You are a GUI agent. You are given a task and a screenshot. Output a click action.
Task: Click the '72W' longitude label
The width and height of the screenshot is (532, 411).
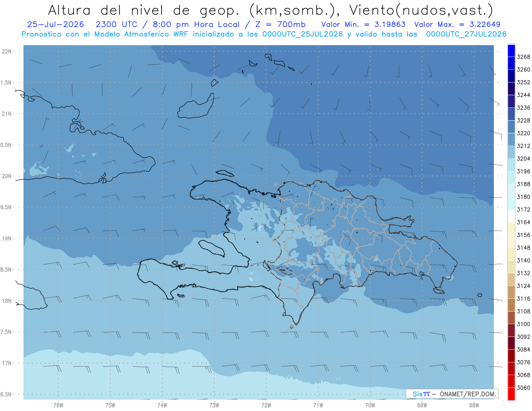point(266,404)
